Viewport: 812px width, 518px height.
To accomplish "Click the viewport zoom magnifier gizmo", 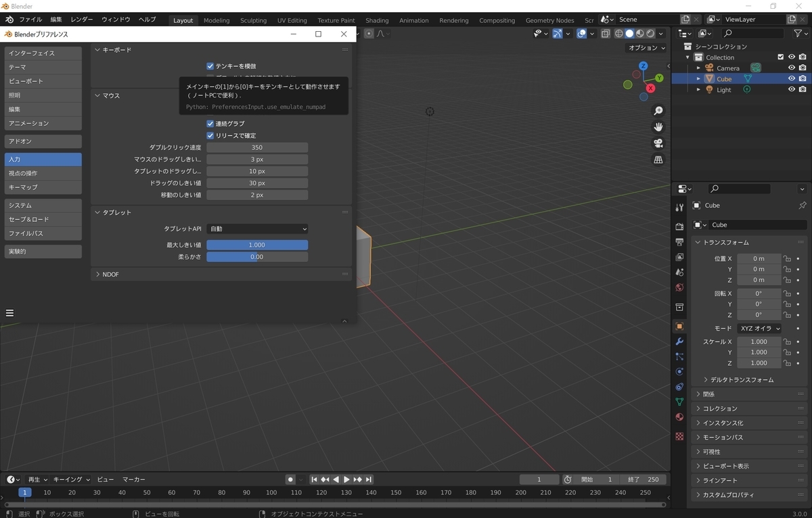I will click(x=658, y=111).
